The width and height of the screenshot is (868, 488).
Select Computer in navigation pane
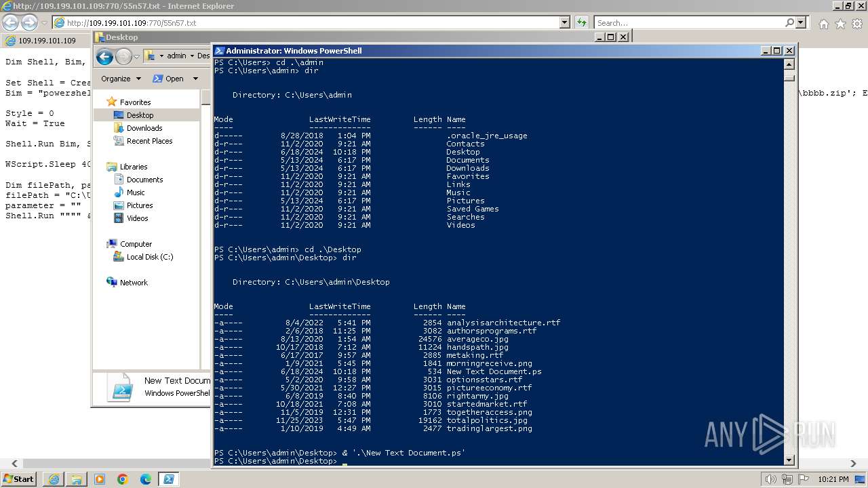[136, 244]
